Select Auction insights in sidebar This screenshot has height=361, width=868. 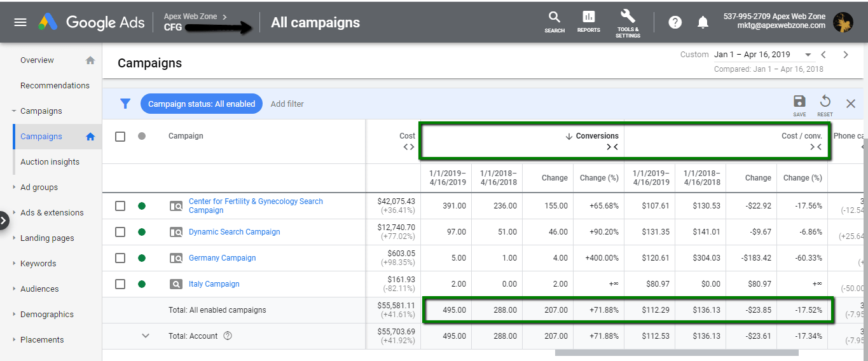tap(50, 162)
